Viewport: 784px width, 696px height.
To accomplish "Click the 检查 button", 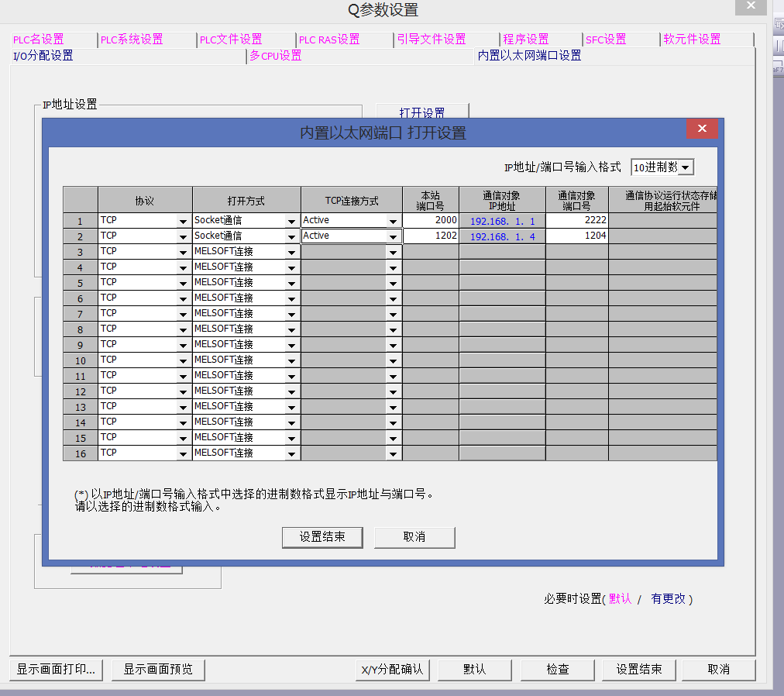I will (x=558, y=670).
